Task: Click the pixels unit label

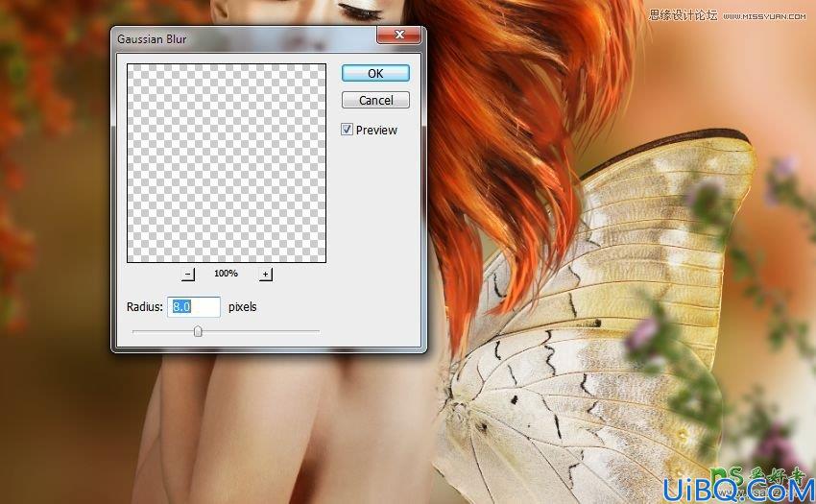Action: 243,306
